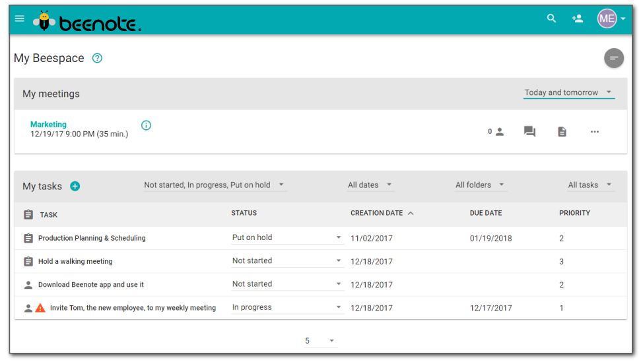Click the search magnifier icon
This screenshot has width=641, height=364.
click(551, 18)
